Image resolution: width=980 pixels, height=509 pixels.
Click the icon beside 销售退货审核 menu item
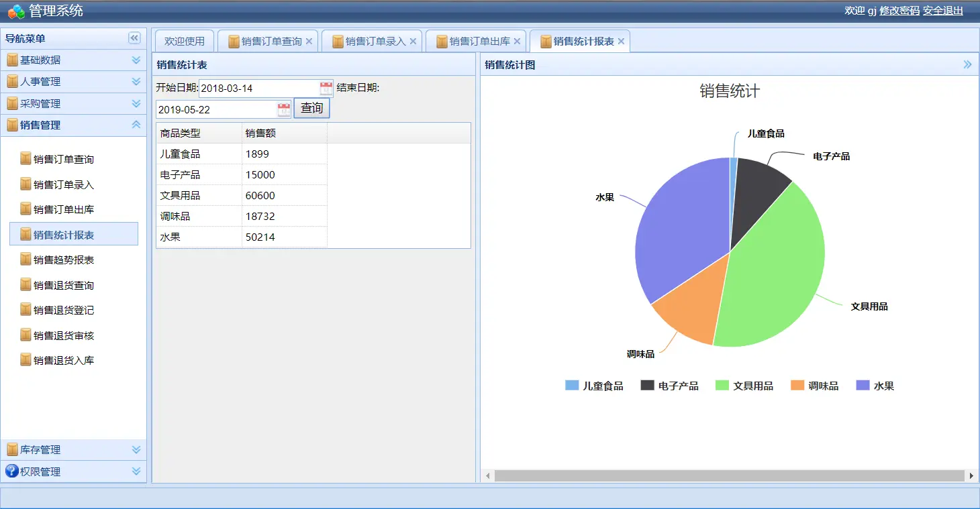point(26,335)
